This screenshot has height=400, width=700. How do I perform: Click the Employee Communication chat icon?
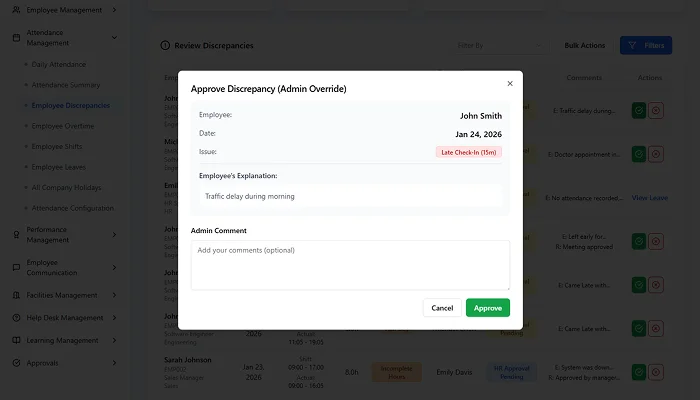tap(17, 266)
